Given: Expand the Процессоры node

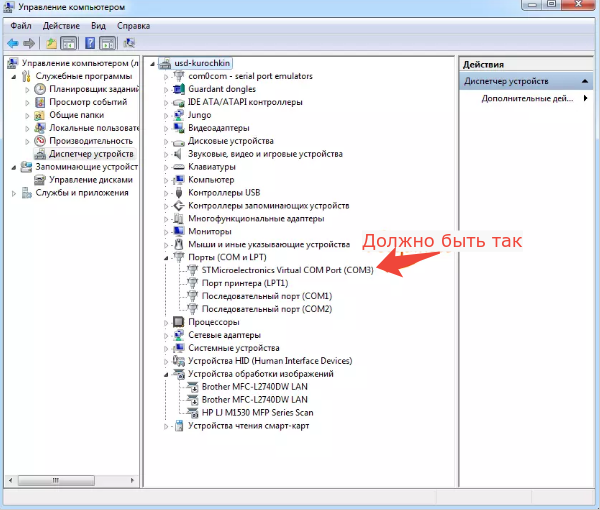Looking at the screenshot, I should [x=166, y=323].
